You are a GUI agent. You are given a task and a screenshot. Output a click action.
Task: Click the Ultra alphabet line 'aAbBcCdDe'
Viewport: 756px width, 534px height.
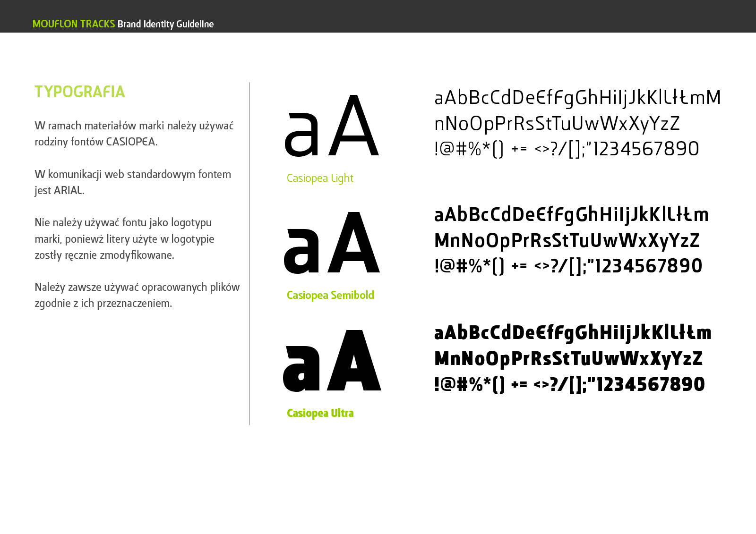pyautogui.click(x=573, y=333)
